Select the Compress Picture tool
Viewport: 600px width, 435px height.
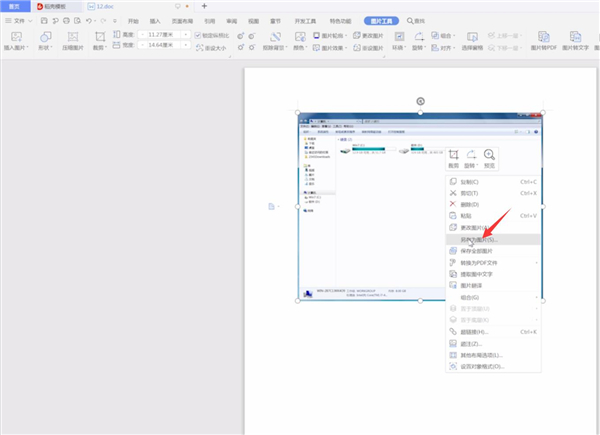click(72, 40)
